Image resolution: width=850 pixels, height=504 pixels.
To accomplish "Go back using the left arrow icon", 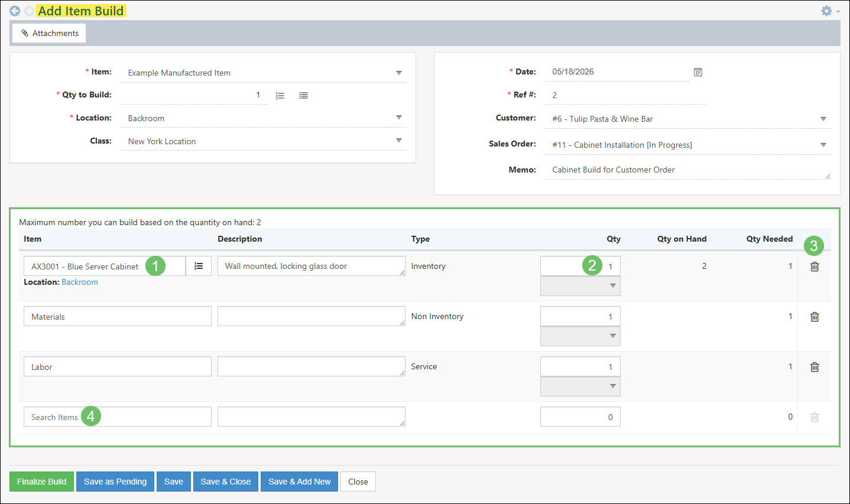I will (15, 11).
